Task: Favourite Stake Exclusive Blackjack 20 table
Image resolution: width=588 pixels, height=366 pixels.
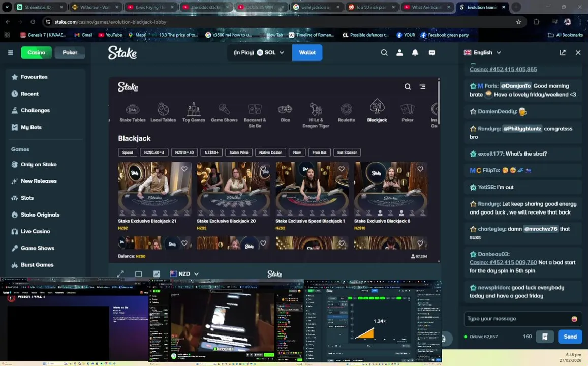Action: (x=263, y=169)
